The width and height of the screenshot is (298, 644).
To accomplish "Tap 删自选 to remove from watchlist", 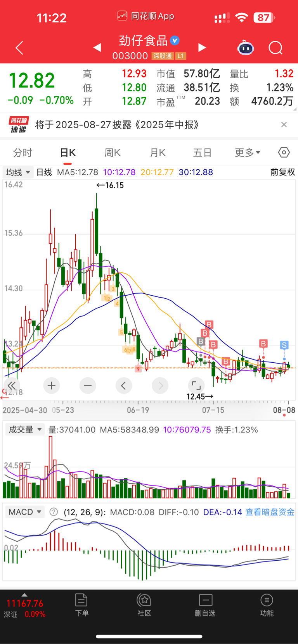I will point(205,605).
